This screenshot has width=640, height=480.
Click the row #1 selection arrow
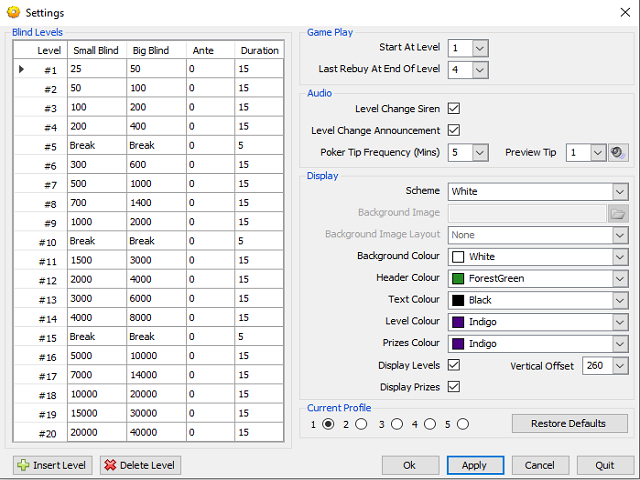pos(21,69)
